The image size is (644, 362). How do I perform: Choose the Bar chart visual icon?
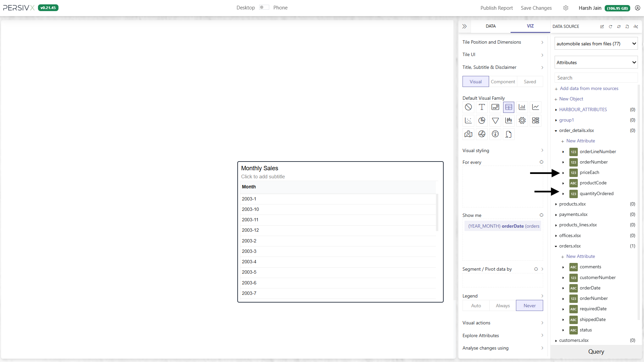[522, 107]
